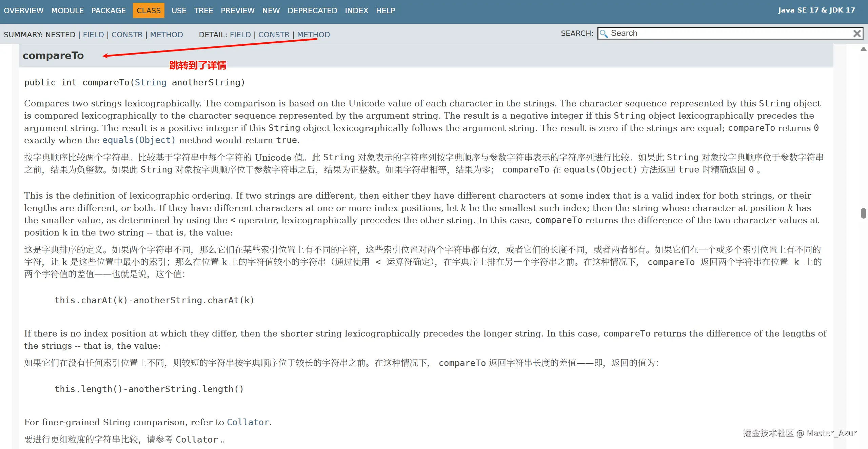Open the USE page link
Viewport: 868px width, 449px height.
[x=179, y=11]
